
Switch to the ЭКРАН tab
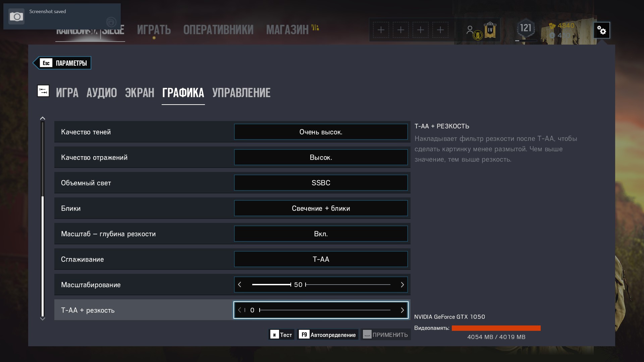tap(140, 93)
